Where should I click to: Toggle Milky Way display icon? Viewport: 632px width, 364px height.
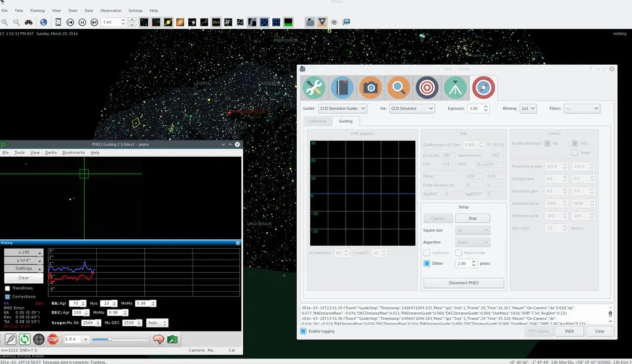point(252,22)
